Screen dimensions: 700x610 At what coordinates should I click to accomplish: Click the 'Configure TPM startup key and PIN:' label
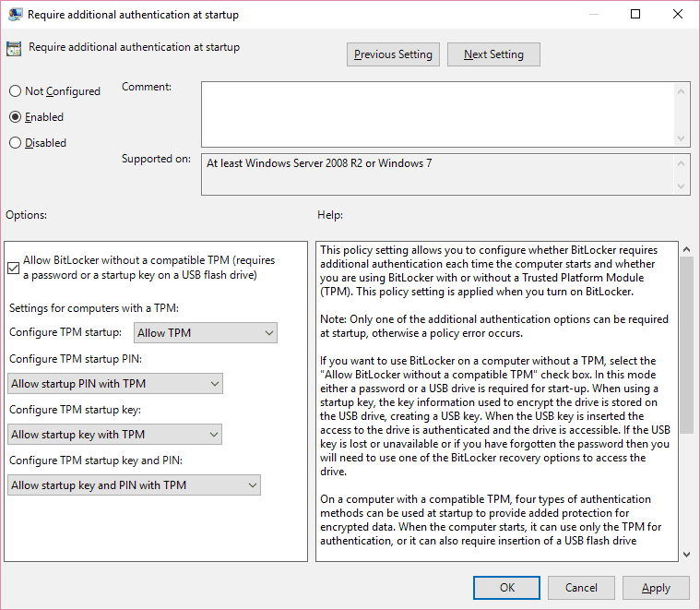pos(96,460)
